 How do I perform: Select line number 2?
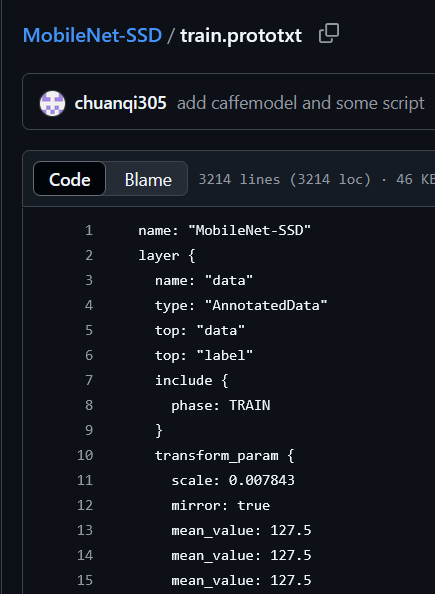(x=89, y=255)
